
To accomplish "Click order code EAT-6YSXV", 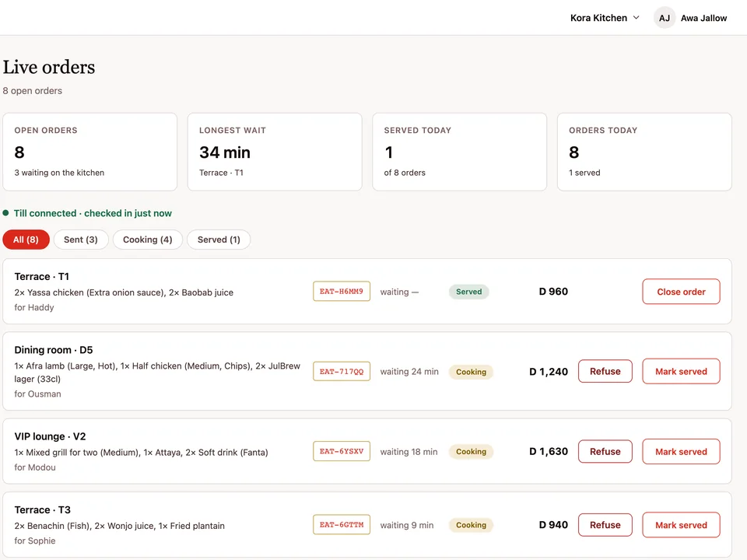I will pos(341,451).
